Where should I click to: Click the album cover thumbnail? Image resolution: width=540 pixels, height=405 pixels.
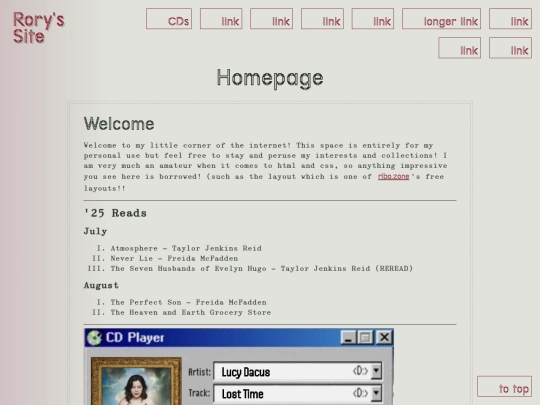pyautogui.click(x=136, y=381)
